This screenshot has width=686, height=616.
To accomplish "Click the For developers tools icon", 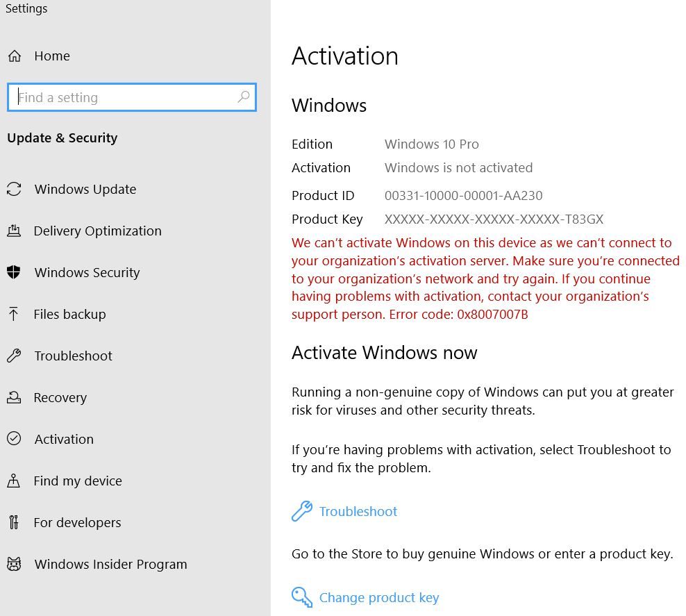I will click(x=14, y=522).
